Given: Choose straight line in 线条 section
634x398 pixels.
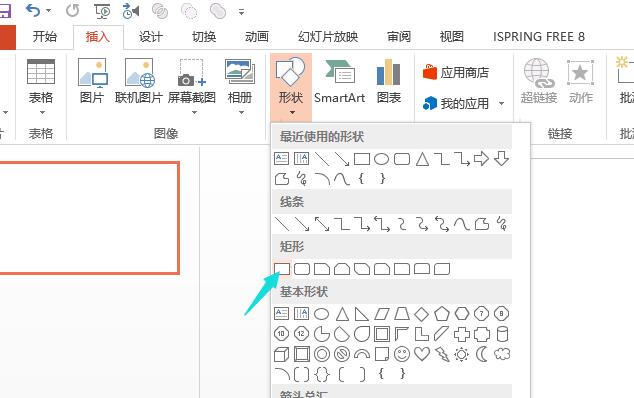Looking at the screenshot, I should (281, 224).
